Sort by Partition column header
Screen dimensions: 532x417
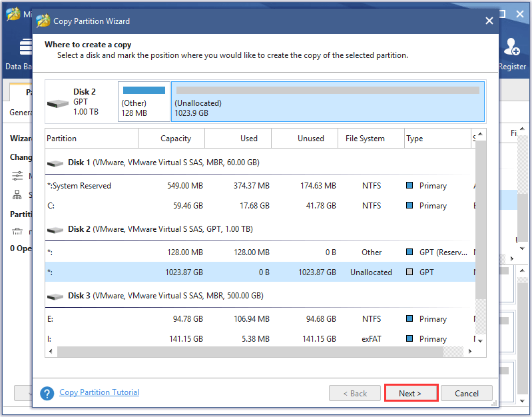coord(91,139)
